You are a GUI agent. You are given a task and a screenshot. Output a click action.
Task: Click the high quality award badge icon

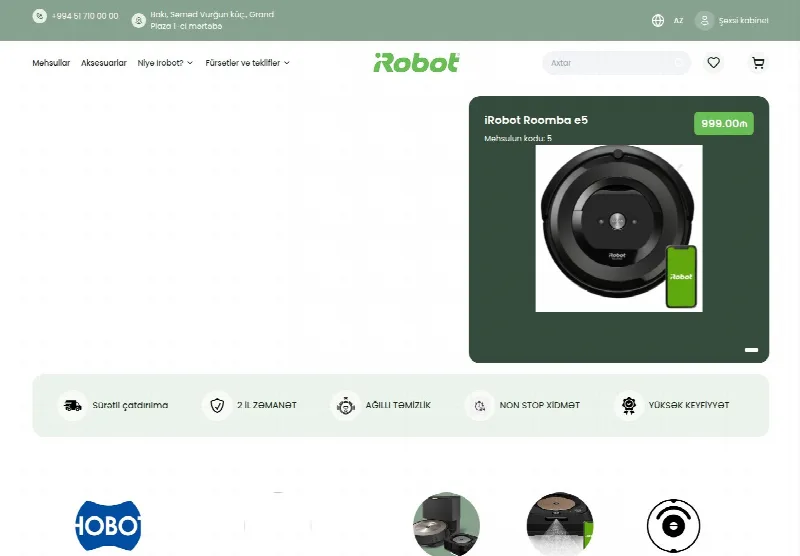629,406
